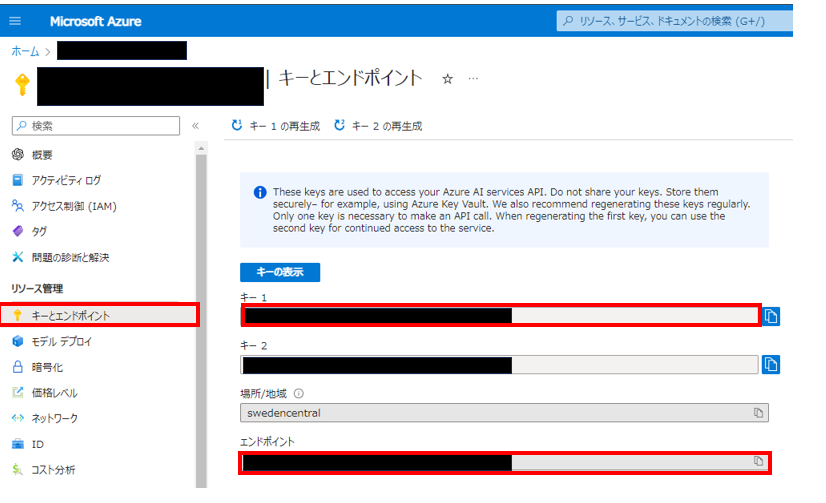Click the 概要 overview icon
Screen dimensions: 826x503
[17, 154]
